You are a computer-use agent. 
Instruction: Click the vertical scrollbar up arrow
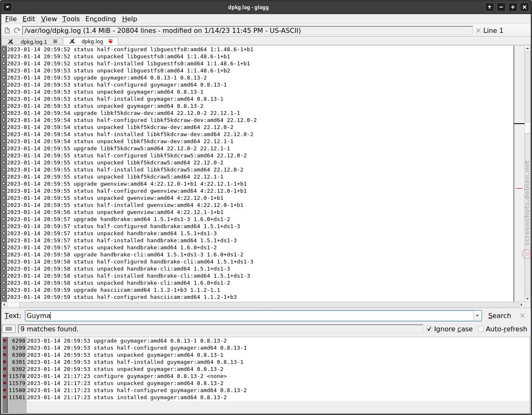(527, 48)
